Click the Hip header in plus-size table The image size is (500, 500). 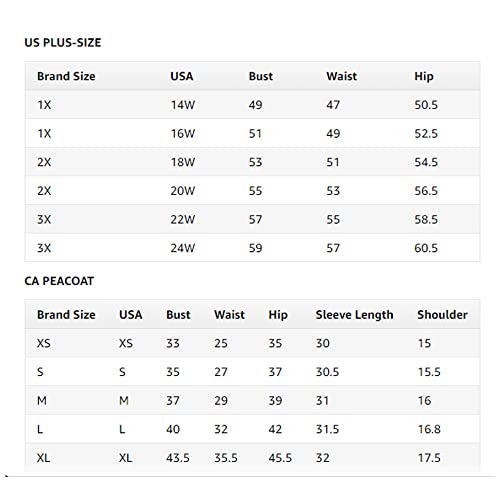click(x=424, y=76)
